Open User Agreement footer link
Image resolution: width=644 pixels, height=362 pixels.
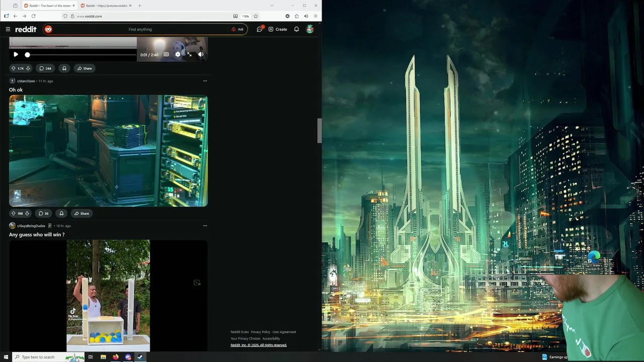pyautogui.click(x=284, y=332)
